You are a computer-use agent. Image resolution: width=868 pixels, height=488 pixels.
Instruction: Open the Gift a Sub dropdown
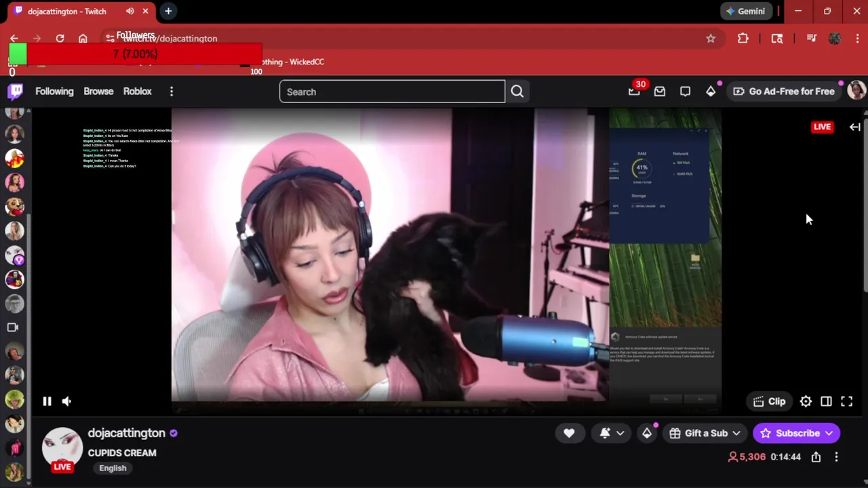[x=705, y=433]
